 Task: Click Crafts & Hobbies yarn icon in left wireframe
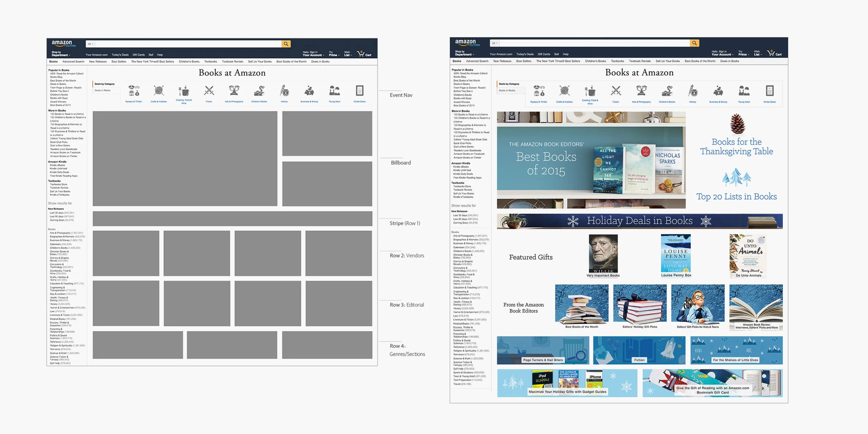coord(159,91)
